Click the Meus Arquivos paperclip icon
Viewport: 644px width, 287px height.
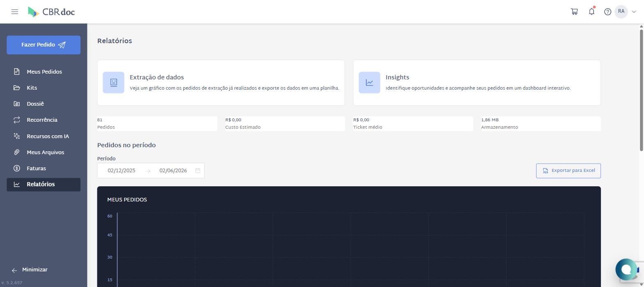[x=16, y=152]
